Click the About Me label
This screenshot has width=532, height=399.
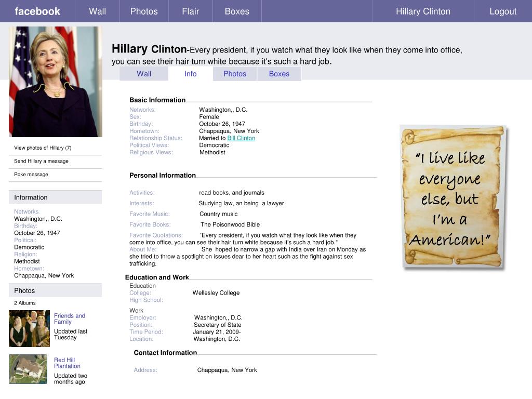coord(143,249)
